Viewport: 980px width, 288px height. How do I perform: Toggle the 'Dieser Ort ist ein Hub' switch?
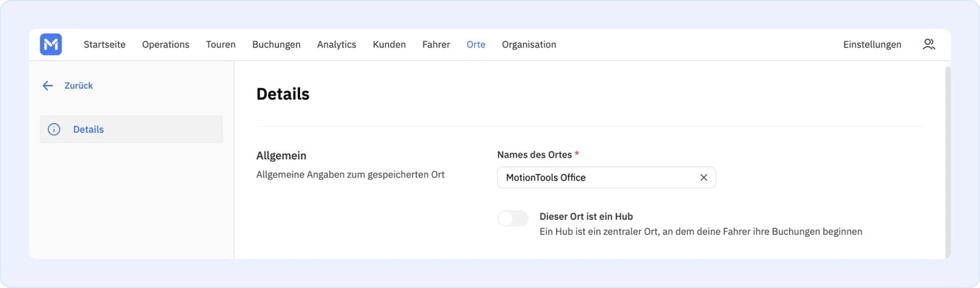point(513,219)
